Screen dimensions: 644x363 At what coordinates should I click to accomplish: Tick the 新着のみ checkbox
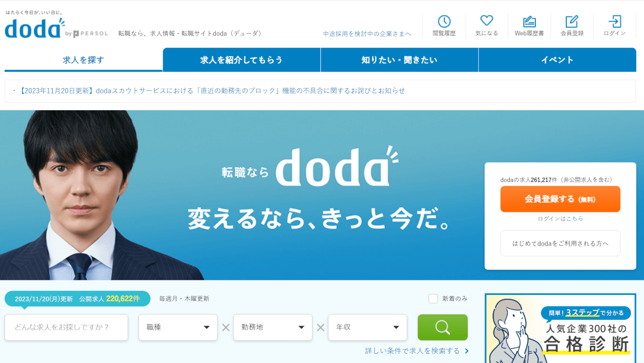point(433,299)
